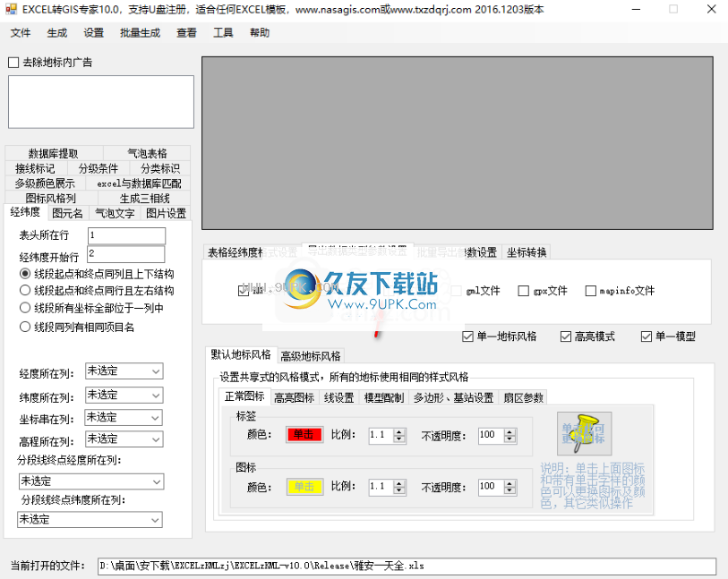Open 经度所在列 dropdown
This screenshot has width=728, height=579.
[124, 371]
